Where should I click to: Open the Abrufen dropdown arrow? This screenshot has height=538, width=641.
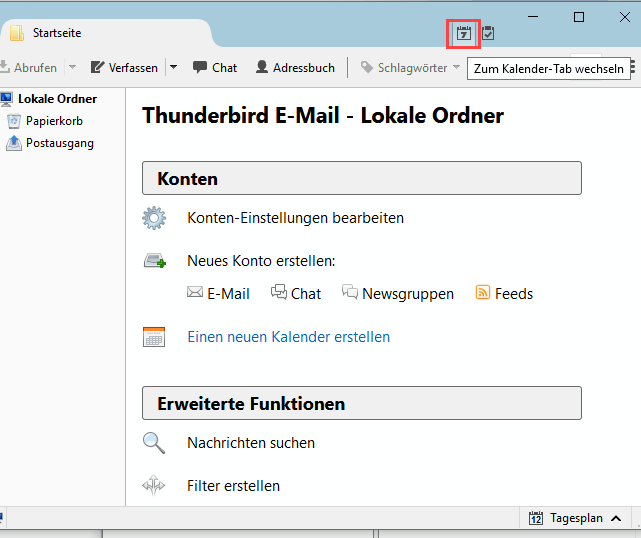tap(72, 67)
